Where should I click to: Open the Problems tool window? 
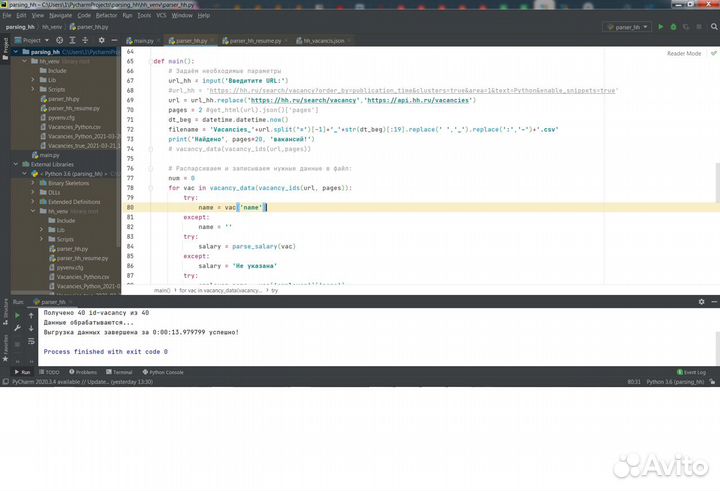83,372
